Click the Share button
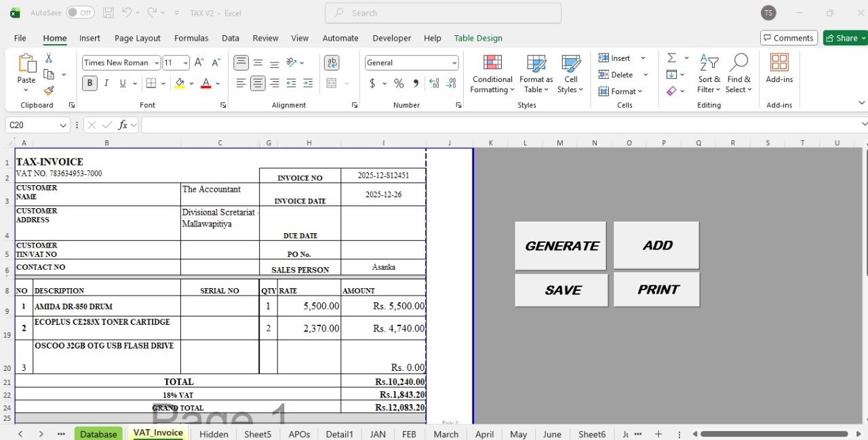This screenshot has width=868, height=440. [x=846, y=38]
